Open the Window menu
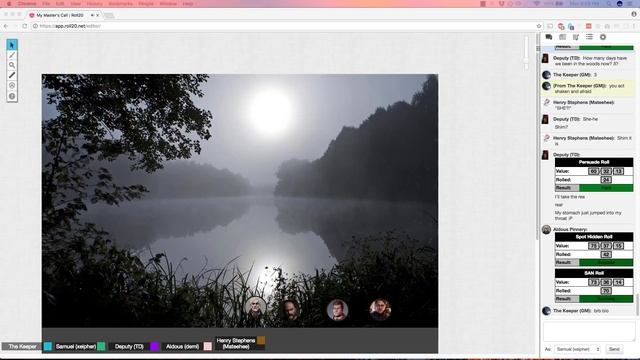This screenshot has height=360, width=640. (168, 4)
